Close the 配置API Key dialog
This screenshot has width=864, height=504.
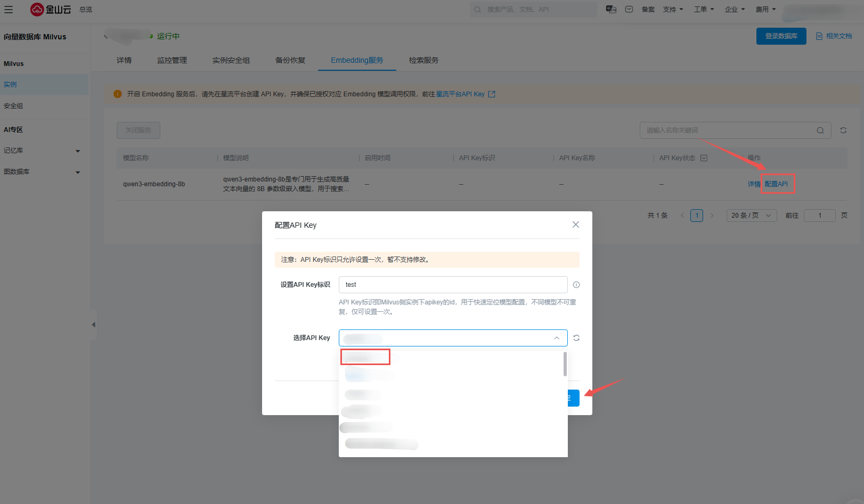(576, 225)
